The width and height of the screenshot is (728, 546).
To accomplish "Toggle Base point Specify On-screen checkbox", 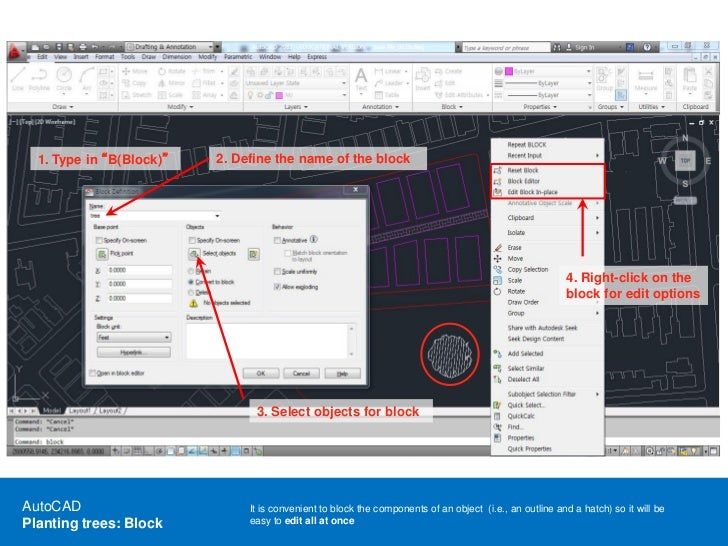I will click(x=98, y=240).
